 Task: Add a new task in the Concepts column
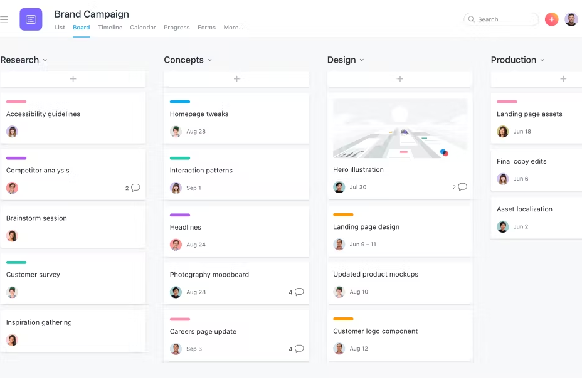point(236,78)
